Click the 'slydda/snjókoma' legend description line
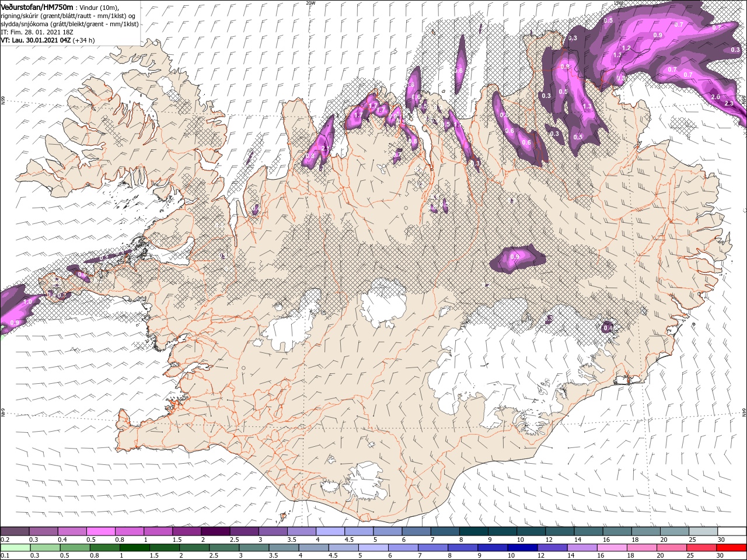 [x=69, y=24]
